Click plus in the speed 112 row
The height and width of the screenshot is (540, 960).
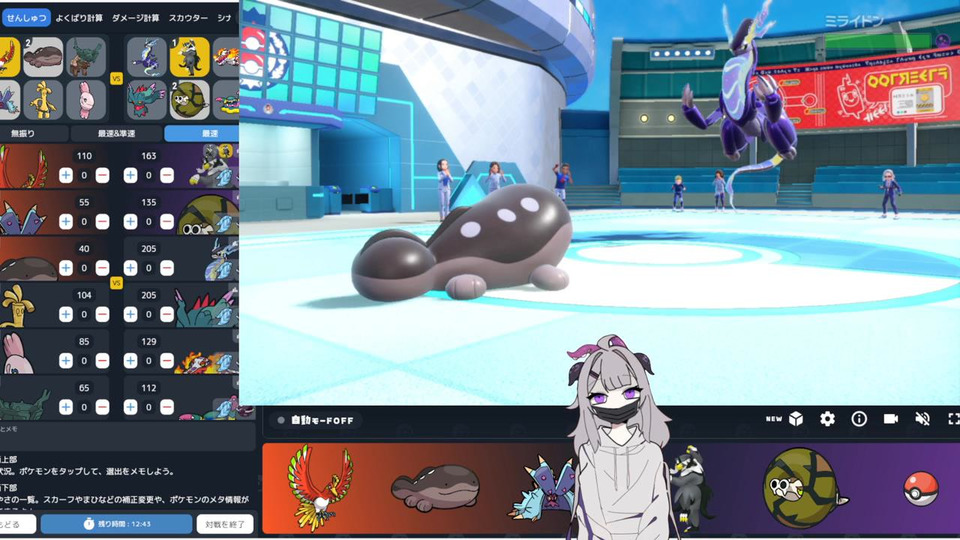tap(130, 407)
